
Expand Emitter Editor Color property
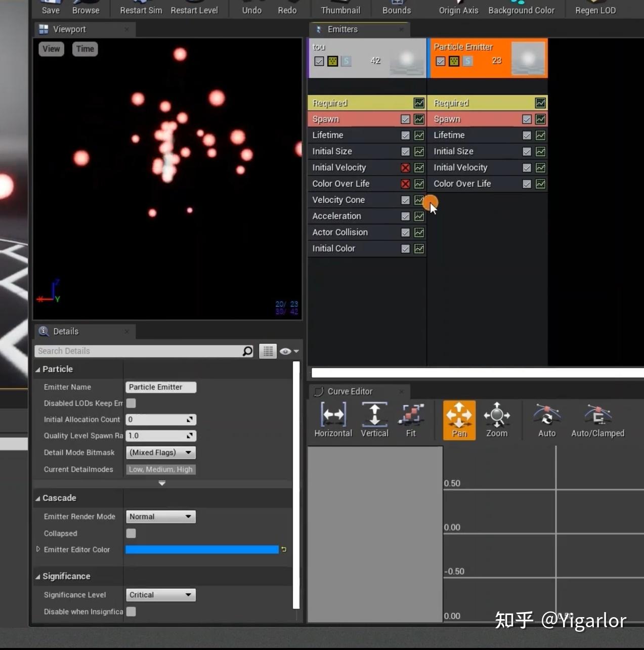coord(38,549)
